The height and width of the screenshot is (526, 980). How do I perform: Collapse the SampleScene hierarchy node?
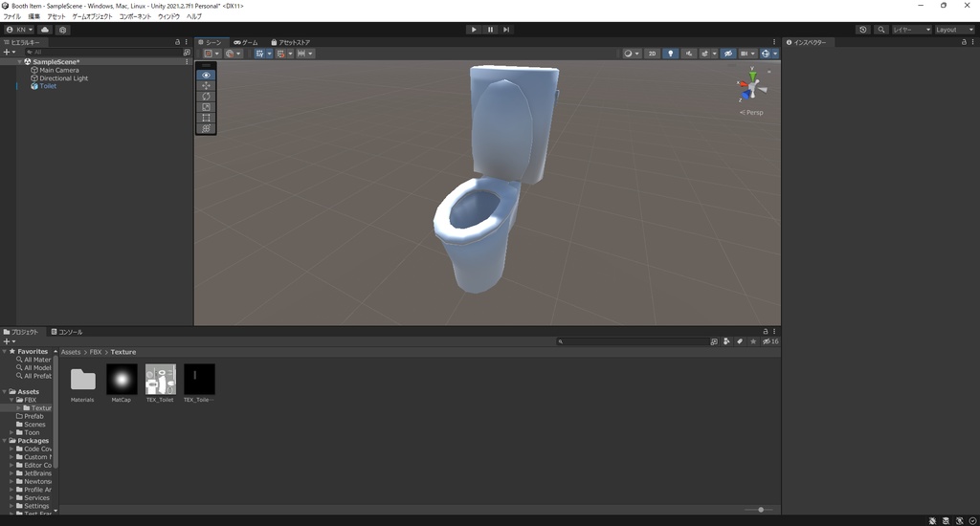click(x=20, y=62)
